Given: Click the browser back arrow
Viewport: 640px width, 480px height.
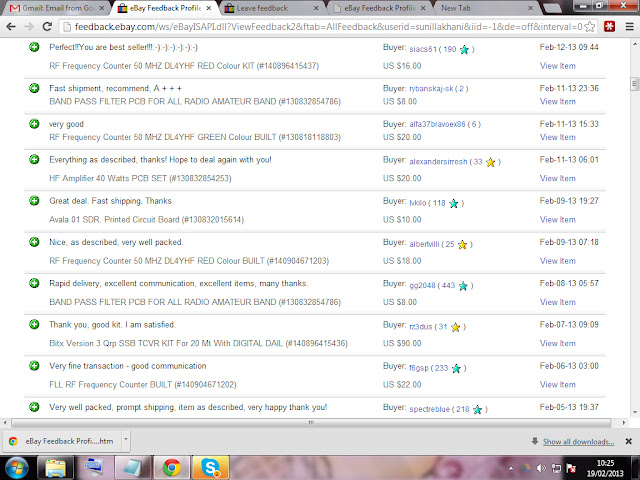Looking at the screenshot, I should pos(11,27).
